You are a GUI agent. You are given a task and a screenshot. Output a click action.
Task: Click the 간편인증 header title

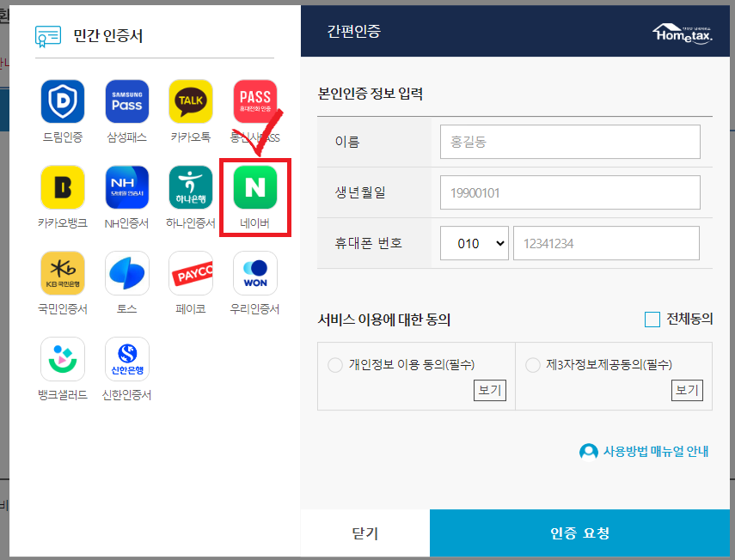point(354,31)
